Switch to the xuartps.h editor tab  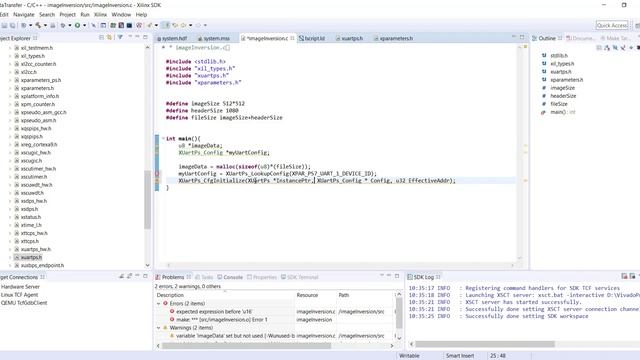[349, 38]
